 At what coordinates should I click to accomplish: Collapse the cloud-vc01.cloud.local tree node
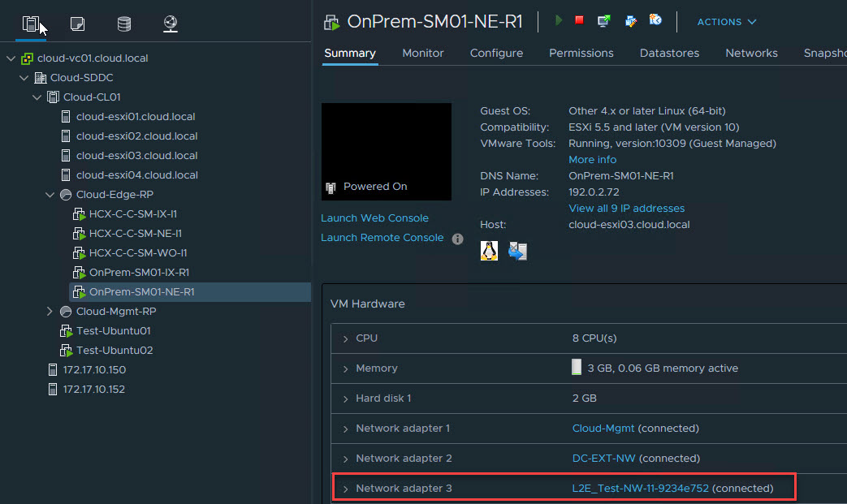pos(11,58)
